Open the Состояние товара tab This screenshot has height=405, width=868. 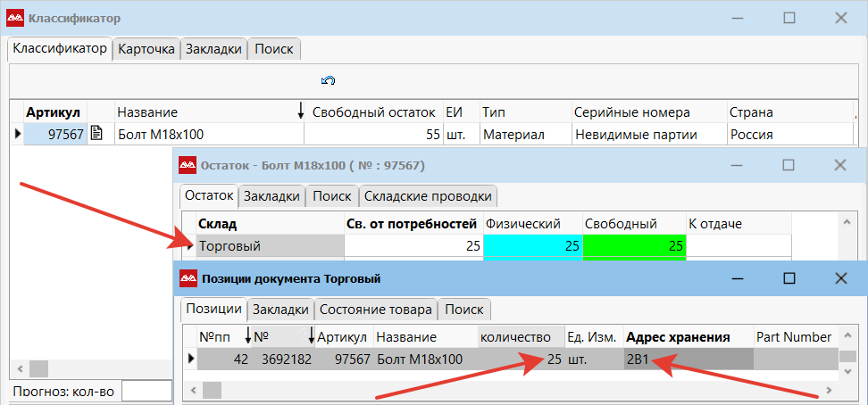pos(376,310)
